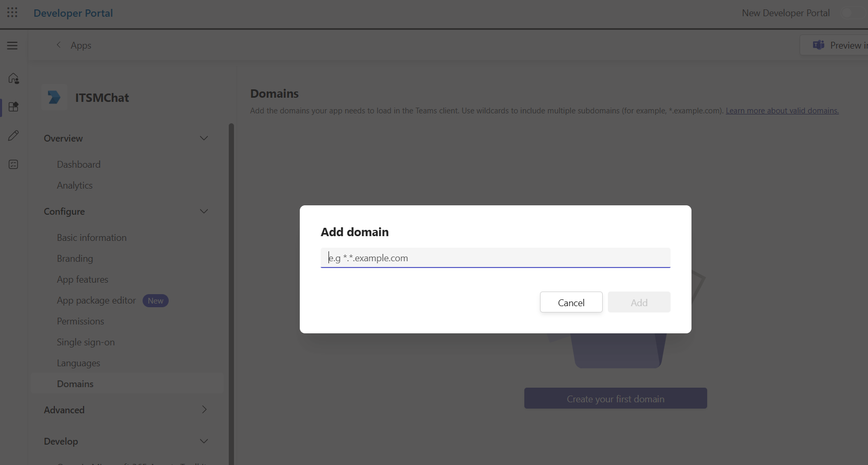Expand the Advanced section
This screenshot has height=465, width=868.
(x=204, y=410)
